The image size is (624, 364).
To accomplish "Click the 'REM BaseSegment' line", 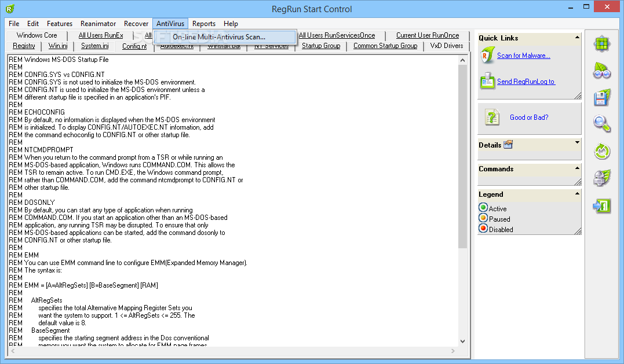I will click(x=39, y=330).
